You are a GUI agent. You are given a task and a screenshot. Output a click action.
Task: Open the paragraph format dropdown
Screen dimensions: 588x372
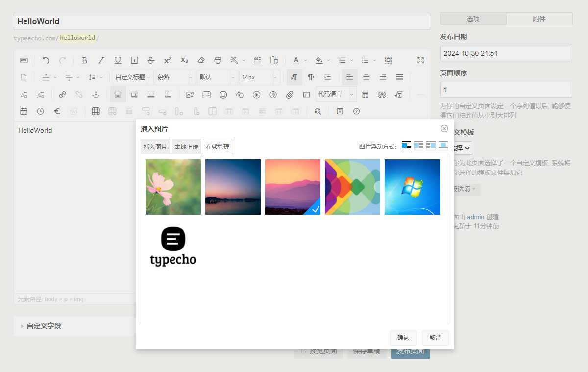(175, 77)
